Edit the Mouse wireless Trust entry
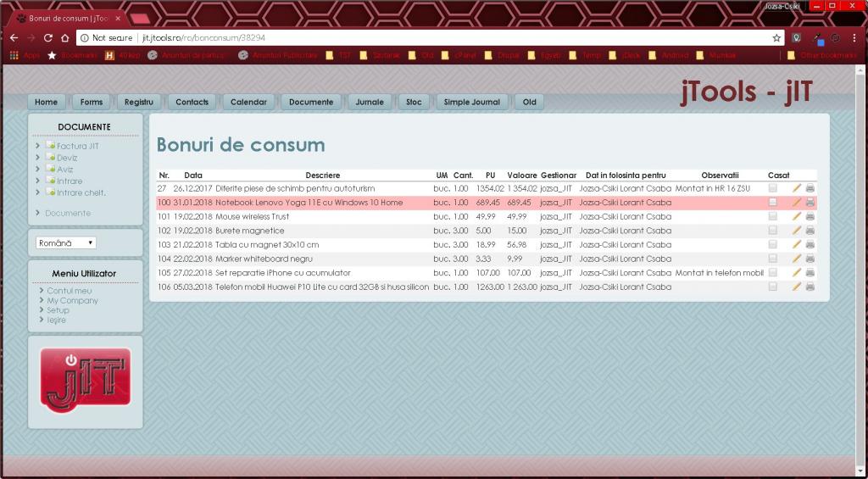The width and height of the screenshot is (868, 479). point(797,216)
